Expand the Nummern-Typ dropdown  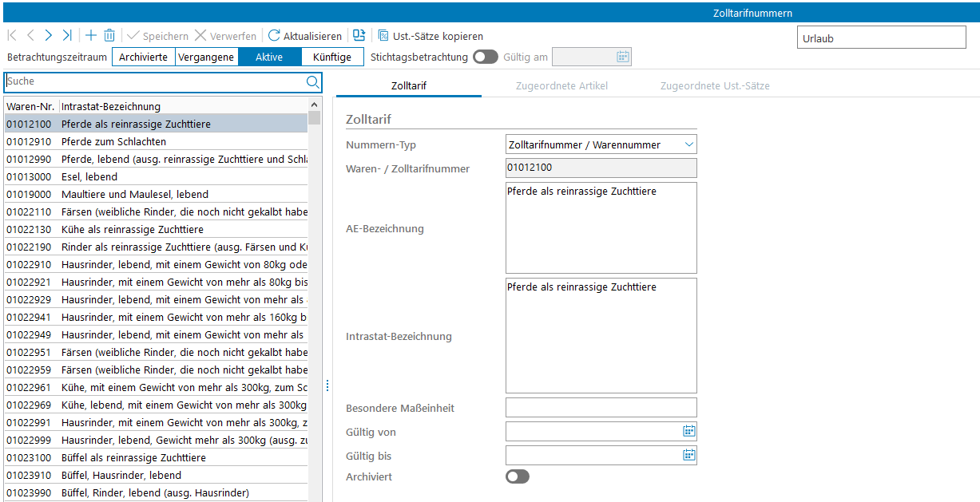688,144
